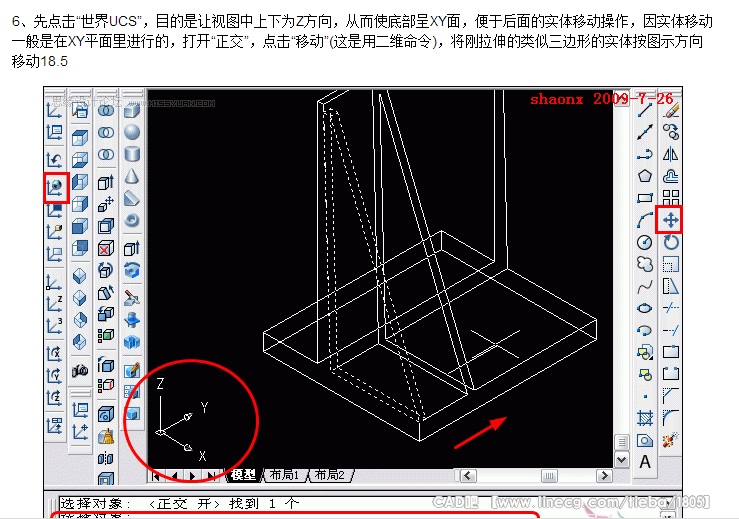The image size is (739, 519).
Task: Create a solid Wedge
Action: 132,198
